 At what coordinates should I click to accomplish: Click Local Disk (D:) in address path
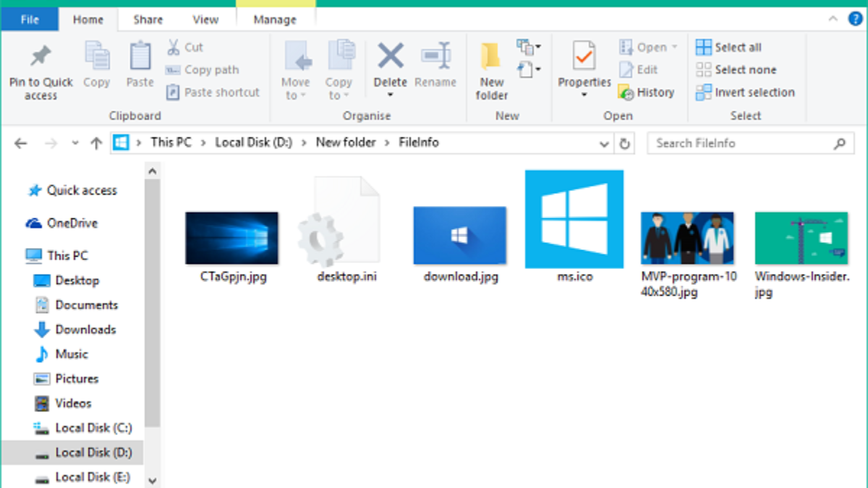pos(254,142)
